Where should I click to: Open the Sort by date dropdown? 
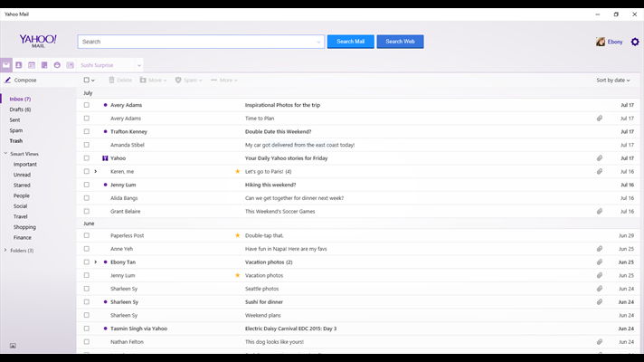point(612,81)
